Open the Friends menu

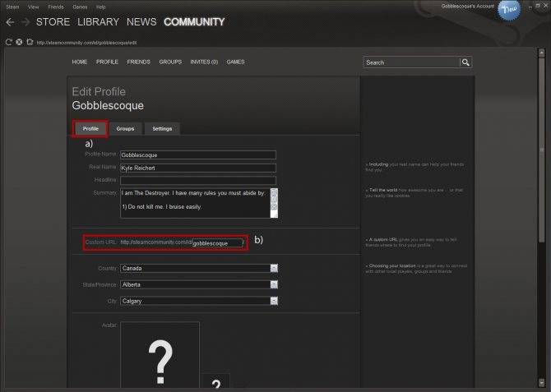(56, 7)
